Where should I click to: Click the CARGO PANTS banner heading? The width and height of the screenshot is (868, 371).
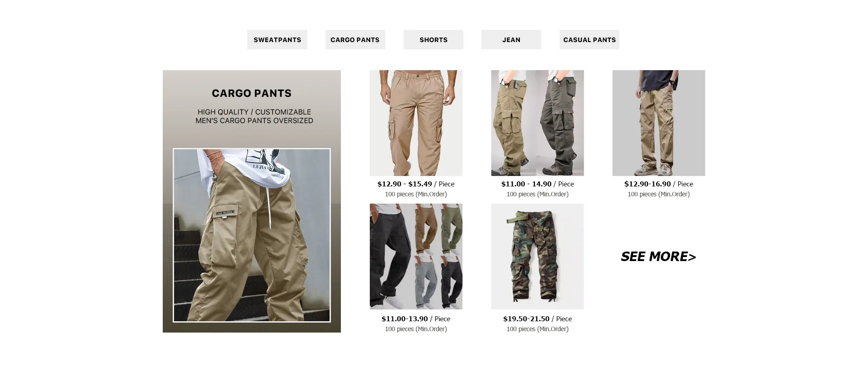pos(252,93)
